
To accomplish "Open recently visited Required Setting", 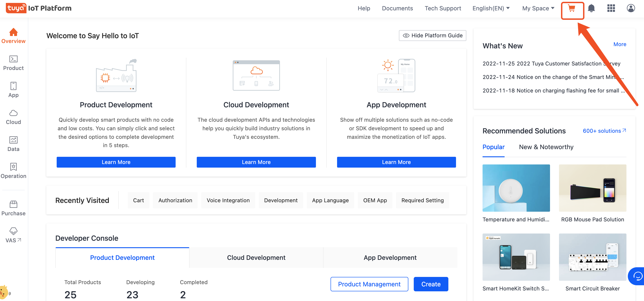I will click(423, 200).
